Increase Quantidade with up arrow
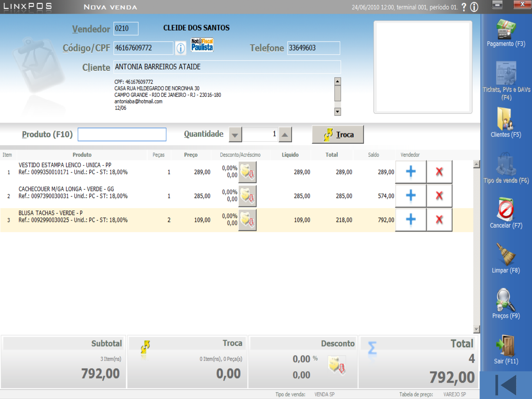532x399 pixels. pos(285,134)
